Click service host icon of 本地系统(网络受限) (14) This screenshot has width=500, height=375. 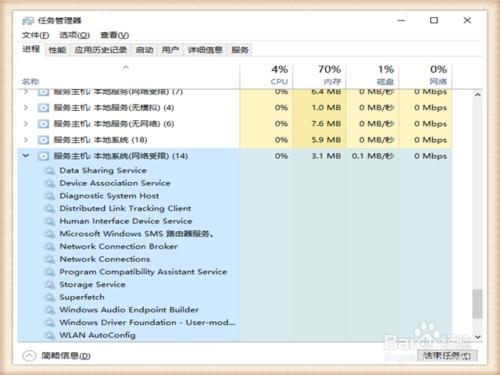point(43,156)
